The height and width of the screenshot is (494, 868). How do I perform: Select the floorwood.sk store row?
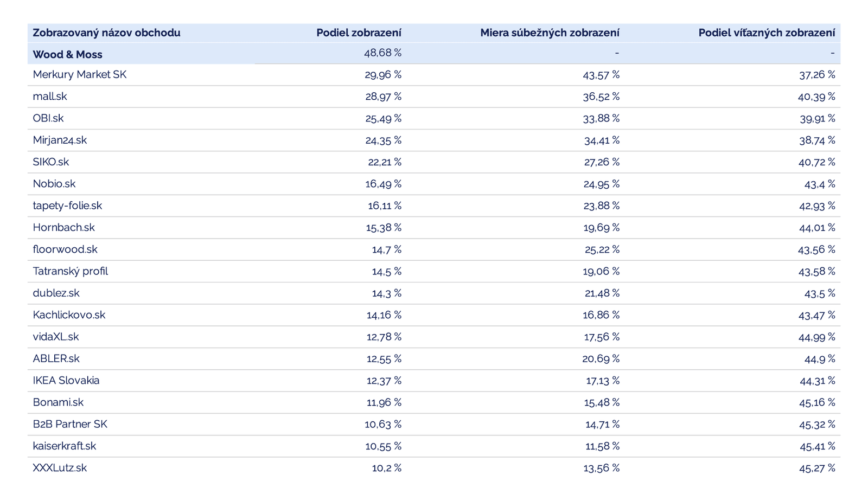pos(65,249)
